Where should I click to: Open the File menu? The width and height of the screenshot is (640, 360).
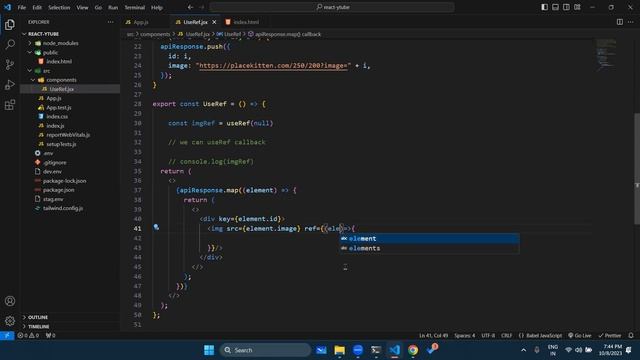point(22,7)
